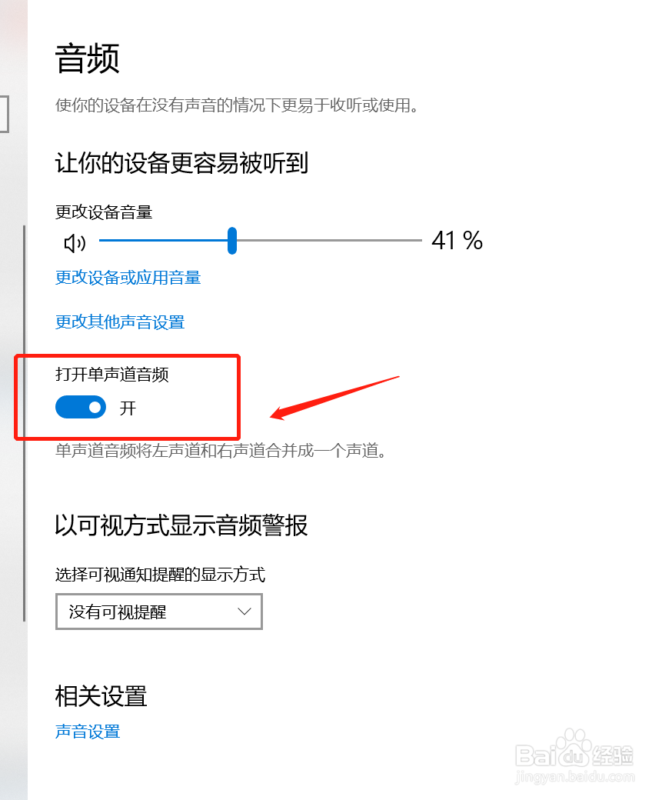Image resolution: width=672 pixels, height=800 pixels.
Task: Click the 开 label beside the mono toggle
Action: 128,408
